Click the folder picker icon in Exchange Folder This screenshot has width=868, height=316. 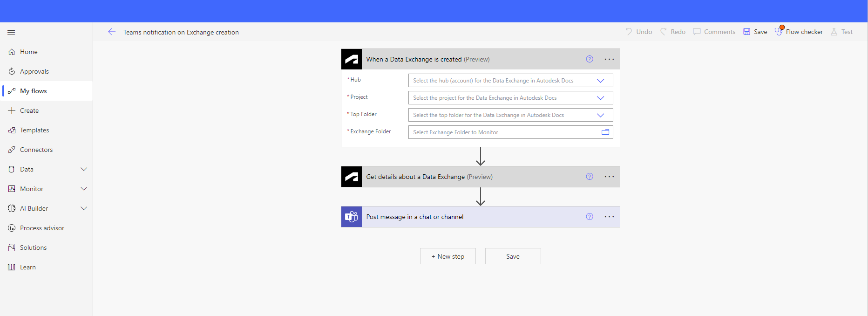[605, 132]
